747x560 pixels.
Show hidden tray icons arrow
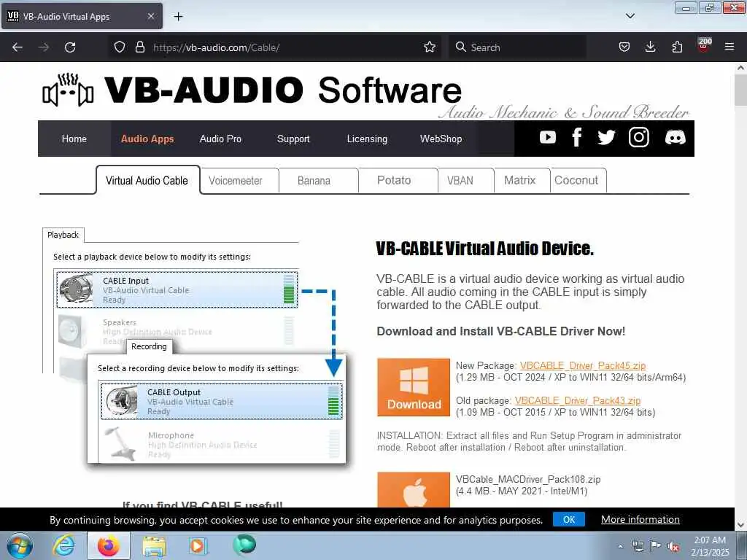(620, 547)
